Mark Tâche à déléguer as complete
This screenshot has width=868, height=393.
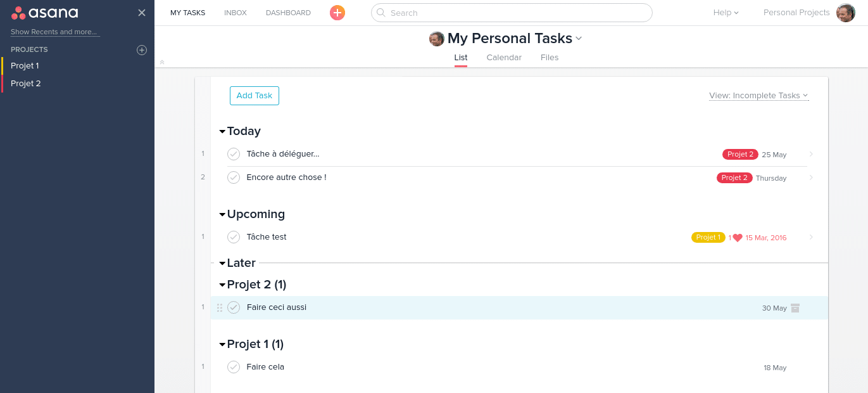coord(234,154)
